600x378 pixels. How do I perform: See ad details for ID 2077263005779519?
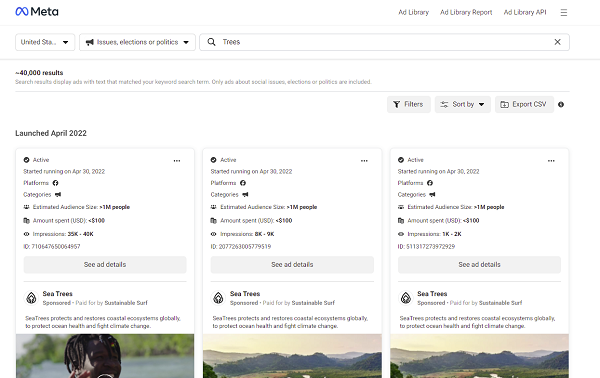click(x=292, y=265)
